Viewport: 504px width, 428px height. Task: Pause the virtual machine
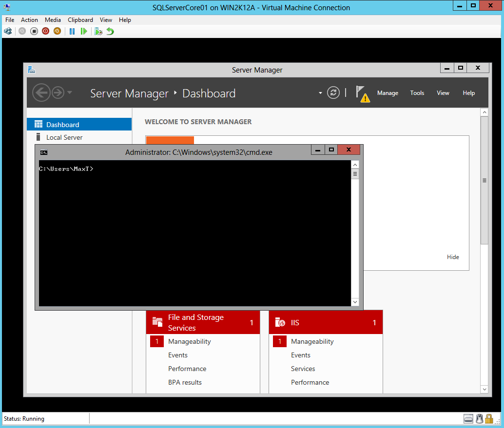tap(72, 31)
